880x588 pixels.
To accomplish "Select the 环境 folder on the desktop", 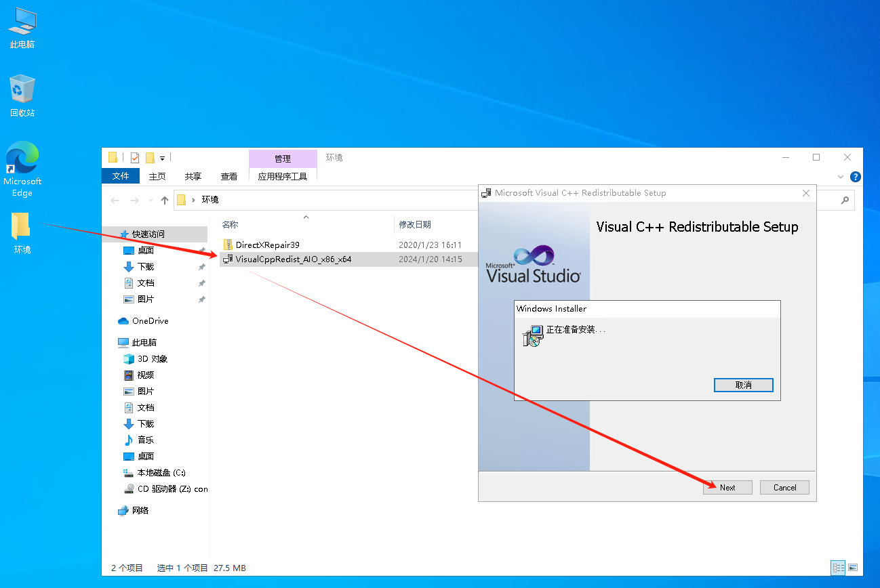I will (x=22, y=232).
